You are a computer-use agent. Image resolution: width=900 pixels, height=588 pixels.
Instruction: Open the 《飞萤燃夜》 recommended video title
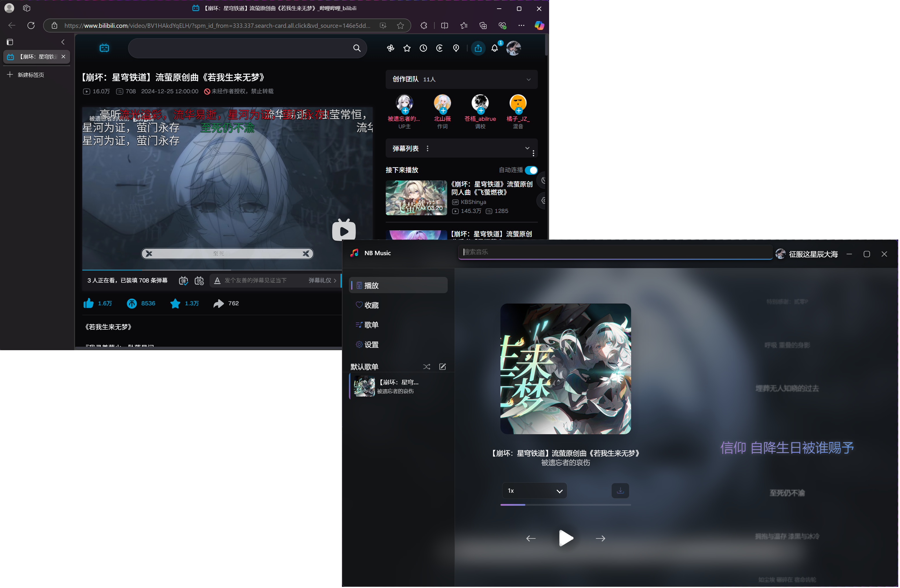click(492, 188)
